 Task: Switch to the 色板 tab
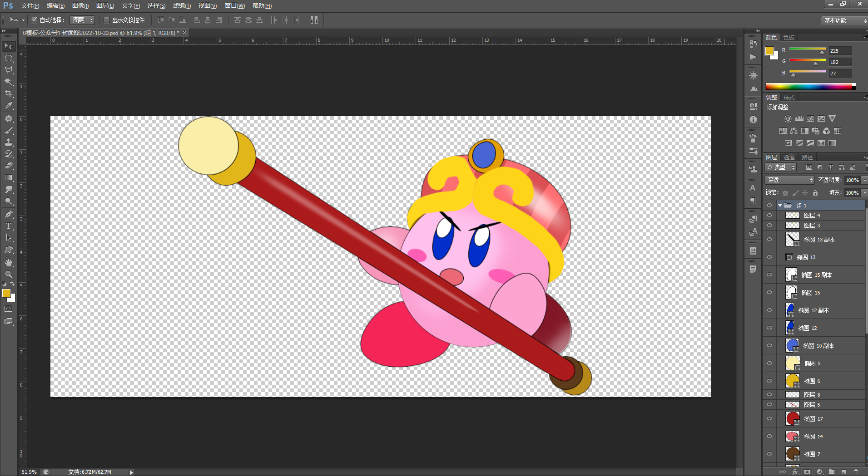pyautogui.click(x=789, y=37)
